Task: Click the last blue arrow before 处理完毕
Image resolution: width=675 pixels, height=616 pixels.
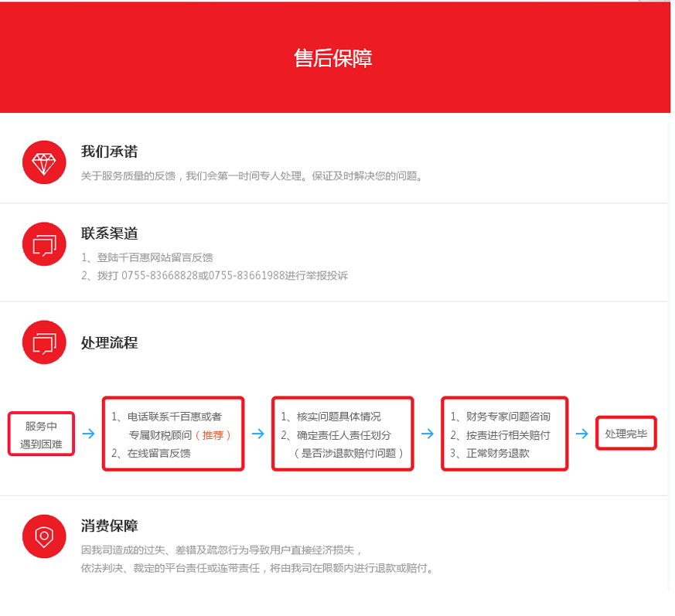Action: point(582,433)
